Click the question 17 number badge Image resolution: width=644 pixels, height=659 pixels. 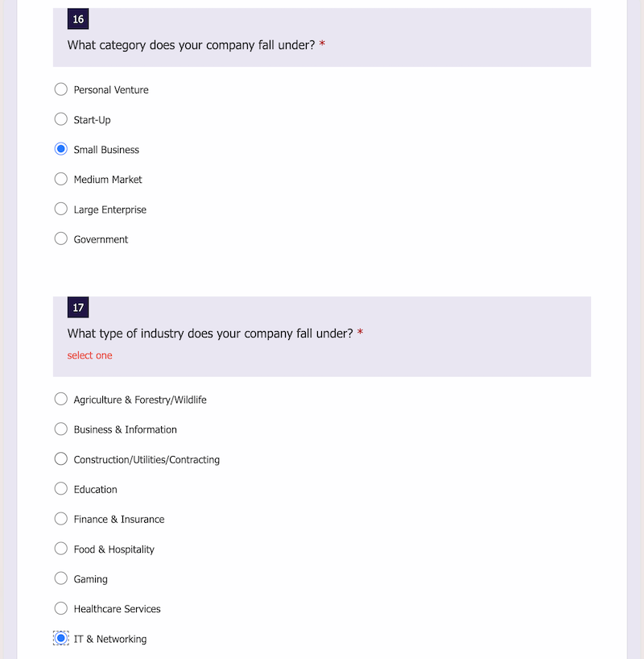[78, 308]
